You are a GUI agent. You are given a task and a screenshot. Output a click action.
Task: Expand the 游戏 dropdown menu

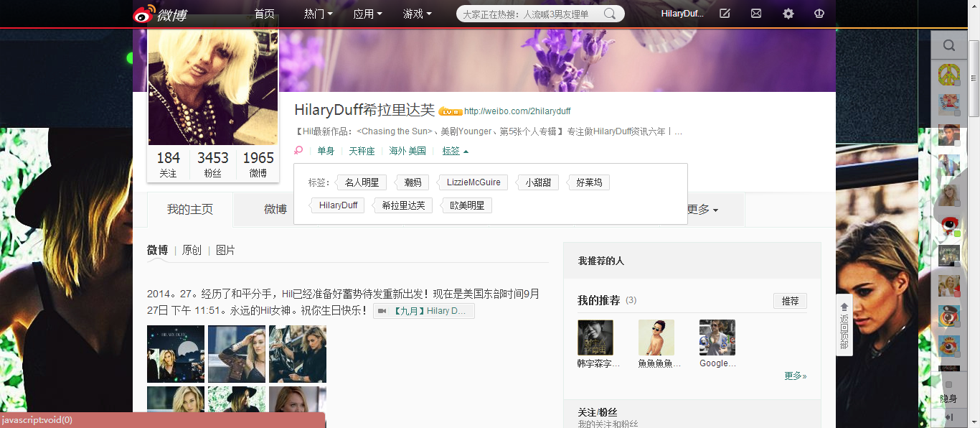[417, 14]
